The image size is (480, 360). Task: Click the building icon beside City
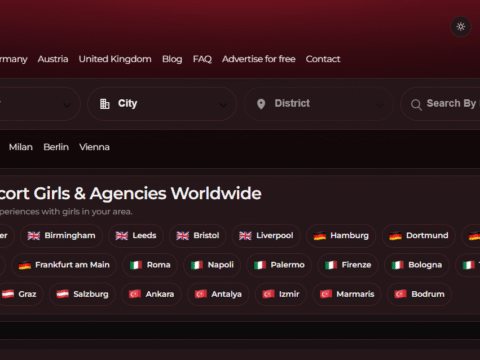105,104
